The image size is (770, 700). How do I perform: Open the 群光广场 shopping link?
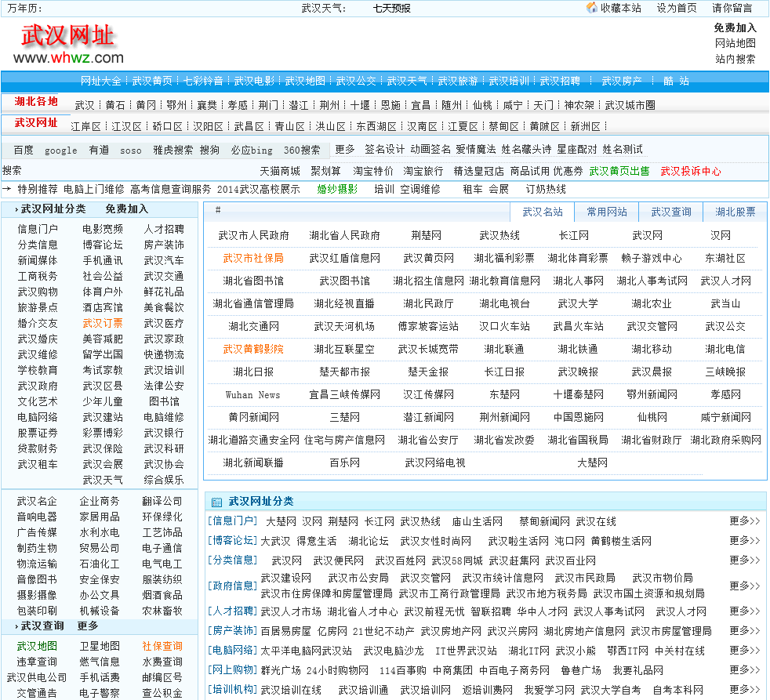(281, 670)
